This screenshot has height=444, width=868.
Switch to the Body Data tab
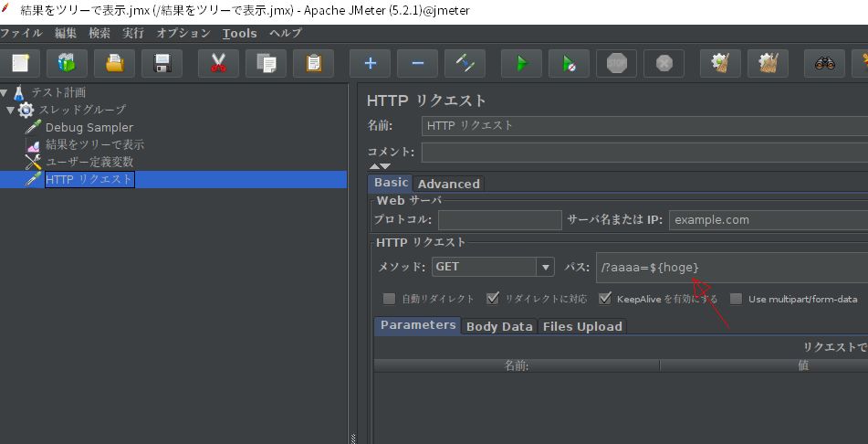click(x=499, y=326)
